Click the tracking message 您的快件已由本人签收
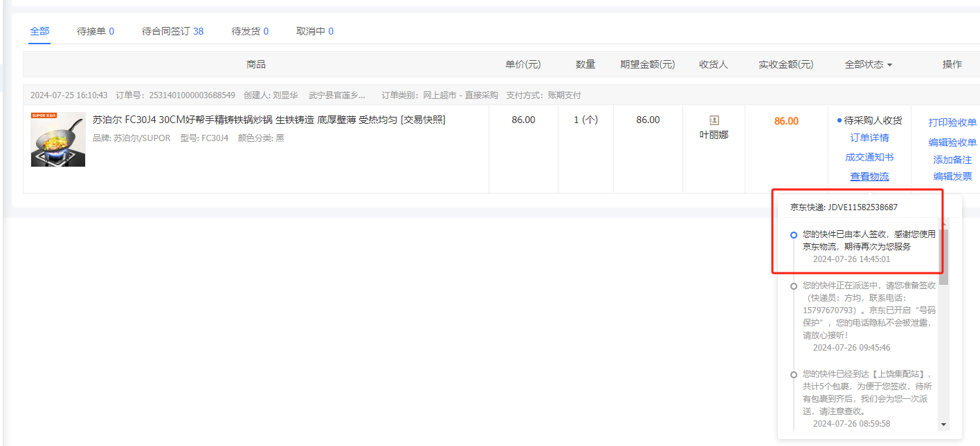Image resolution: width=980 pixels, height=446 pixels. [869, 241]
